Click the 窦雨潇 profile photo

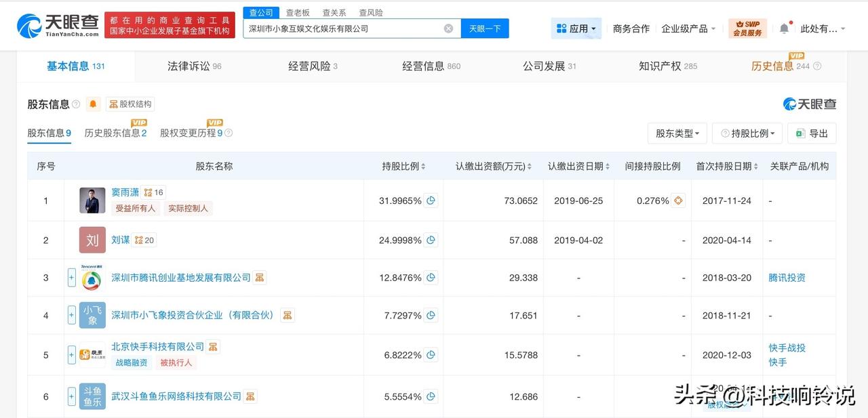click(x=92, y=201)
